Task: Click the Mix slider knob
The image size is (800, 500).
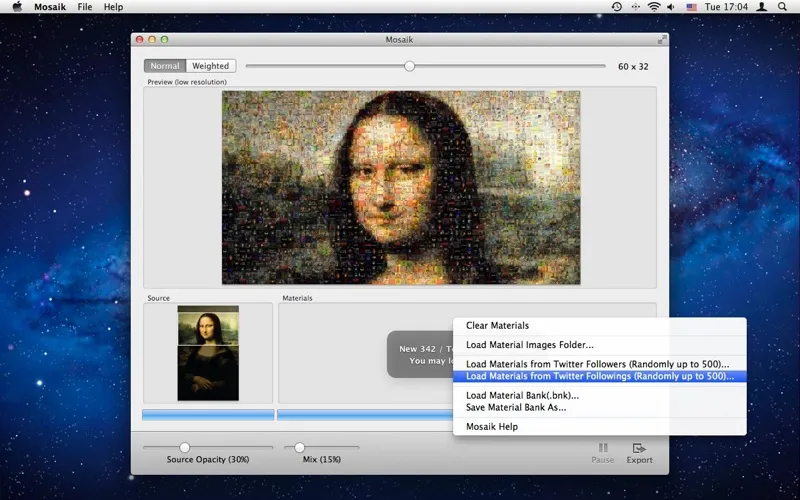Action: pyautogui.click(x=299, y=447)
